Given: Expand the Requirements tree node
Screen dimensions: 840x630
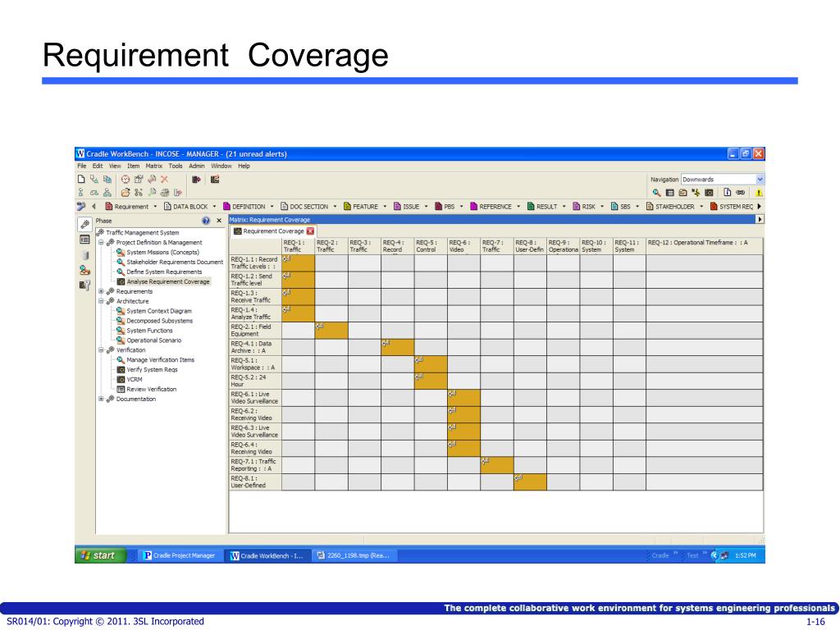Looking at the screenshot, I should tap(101, 291).
